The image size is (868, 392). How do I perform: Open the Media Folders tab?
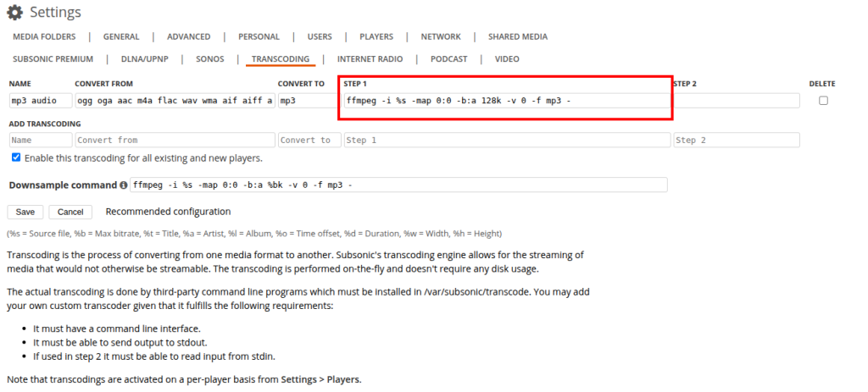click(x=44, y=36)
